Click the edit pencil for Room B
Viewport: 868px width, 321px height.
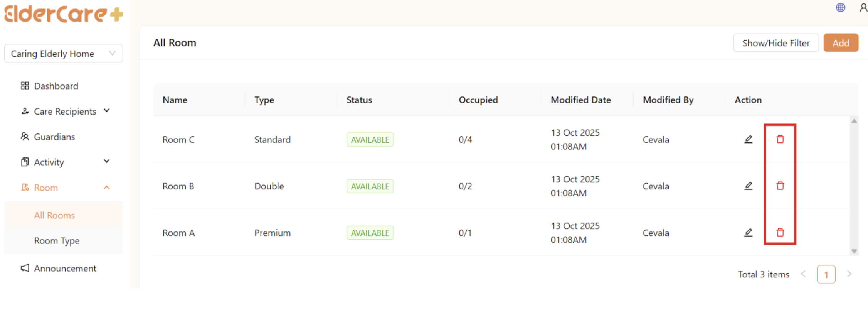point(748,186)
